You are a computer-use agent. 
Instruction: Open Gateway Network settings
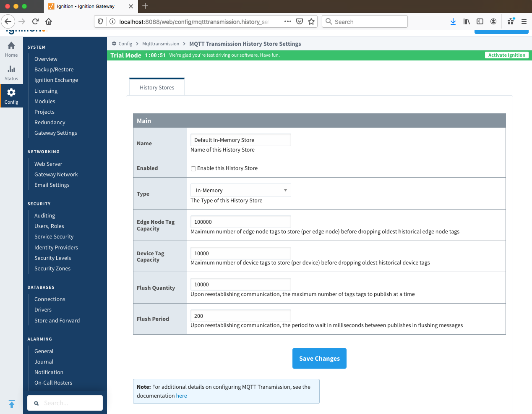click(x=56, y=174)
